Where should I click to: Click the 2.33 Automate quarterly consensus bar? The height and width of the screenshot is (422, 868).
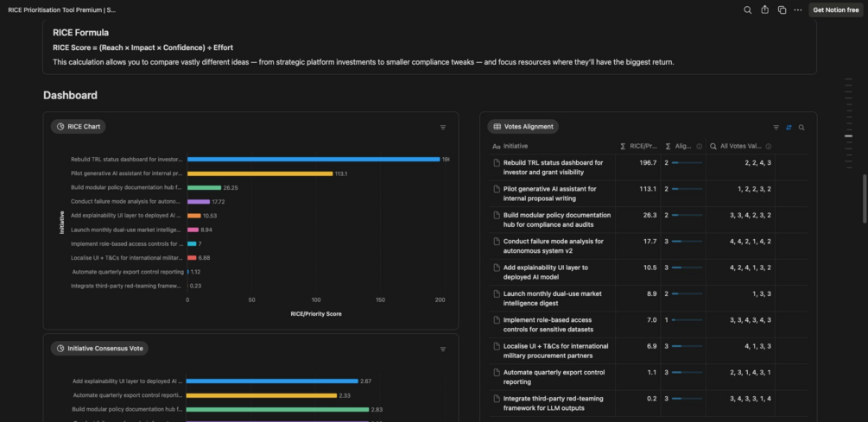[x=262, y=395]
